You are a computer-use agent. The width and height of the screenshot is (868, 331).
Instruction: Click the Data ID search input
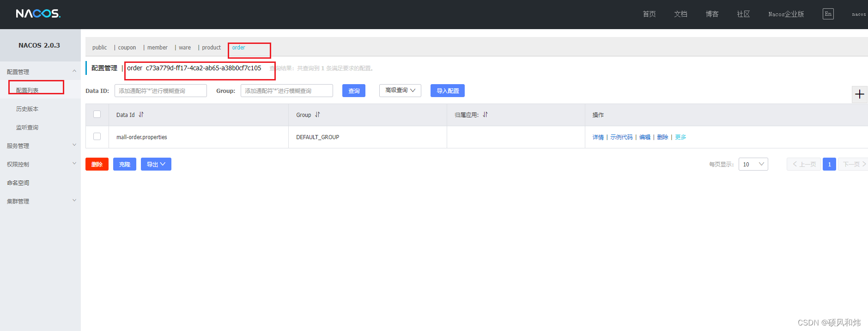pyautogui.click(x=161, y=91)
